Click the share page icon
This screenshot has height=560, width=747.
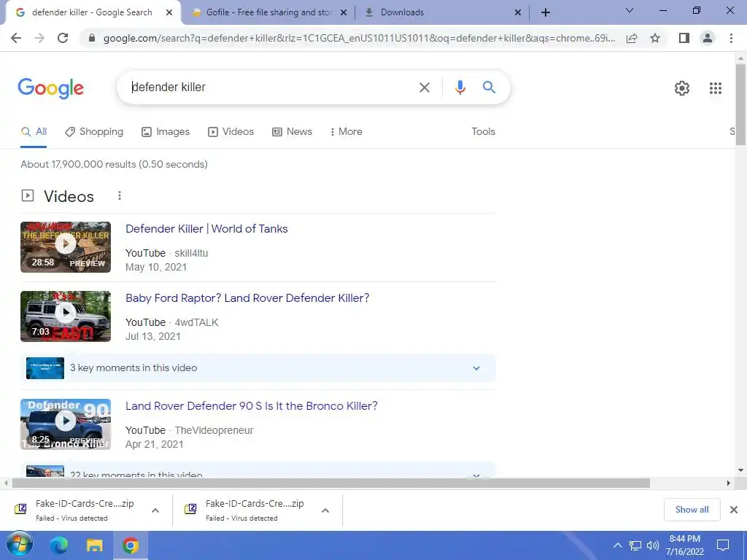[x=632, y=38]
